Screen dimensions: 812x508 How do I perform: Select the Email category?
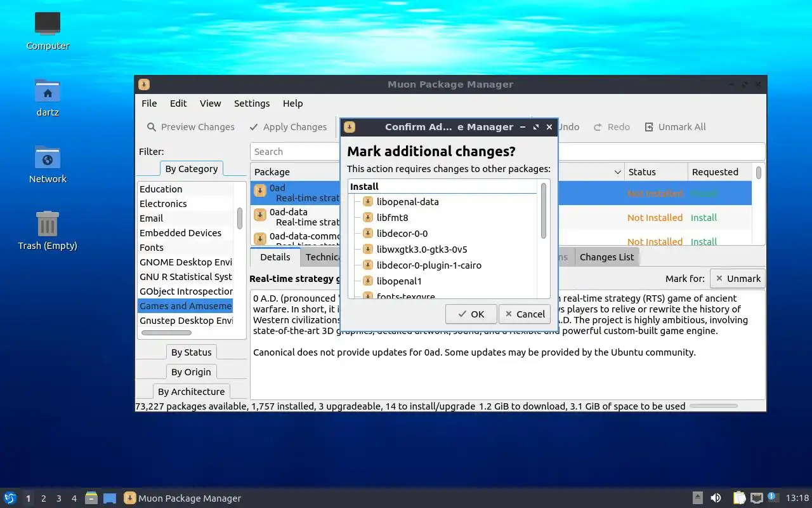point(185,218)
